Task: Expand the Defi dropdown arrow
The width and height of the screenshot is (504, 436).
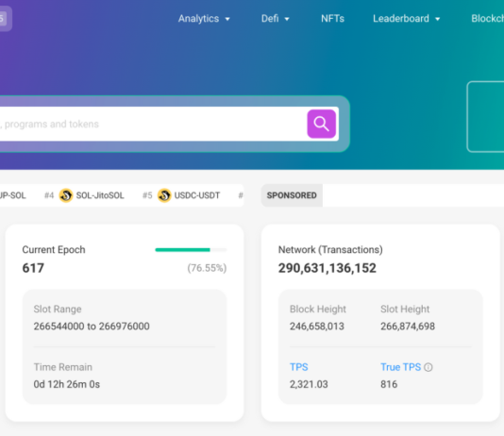Action: (287, 19)
